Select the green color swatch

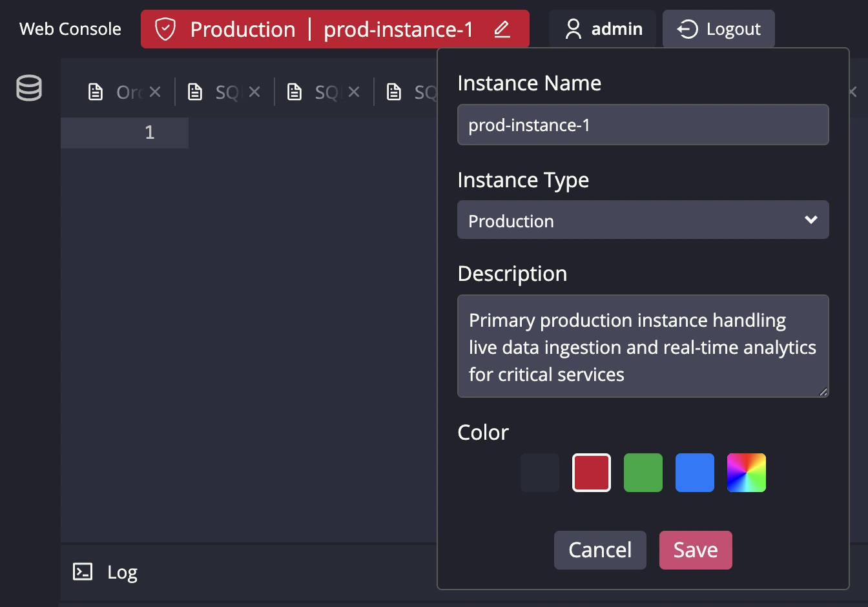pyautogui.click(x=643, y=472)
